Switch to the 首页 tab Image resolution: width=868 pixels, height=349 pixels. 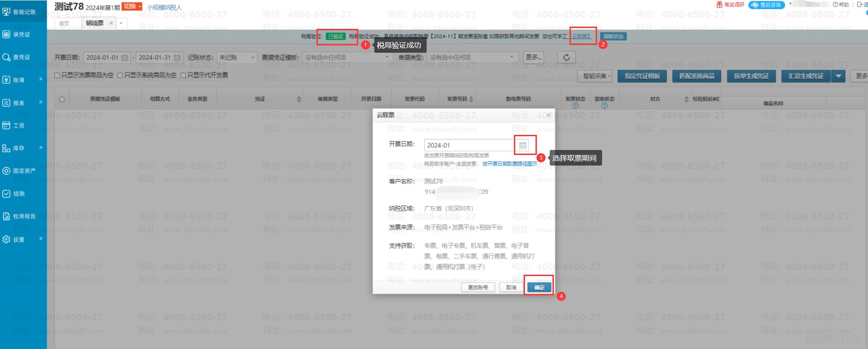pos(64,23)
